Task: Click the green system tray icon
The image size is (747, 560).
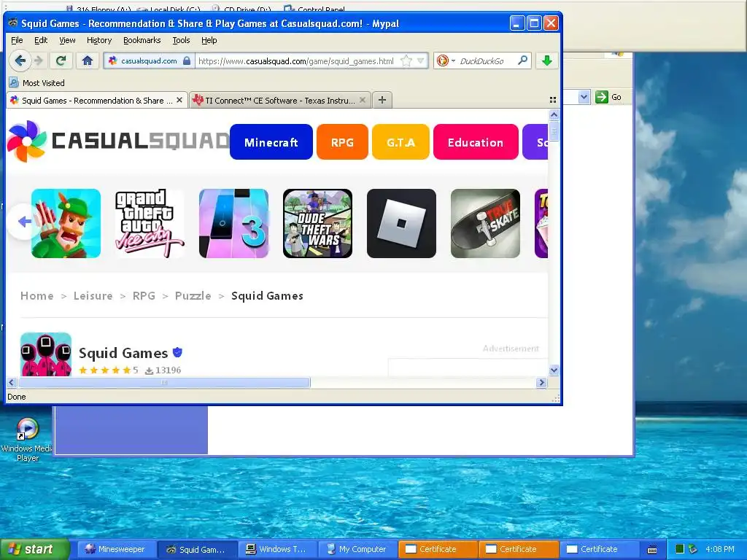Action: [x=680, y=549]
